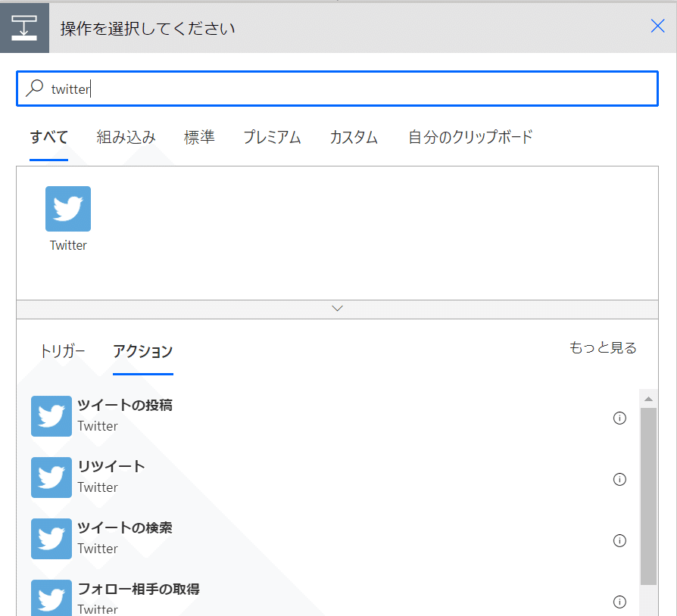This screenshot has width=677, height=616.
Task: Open the 自分のクリップボード tab
Action: (x=470, y=137)
